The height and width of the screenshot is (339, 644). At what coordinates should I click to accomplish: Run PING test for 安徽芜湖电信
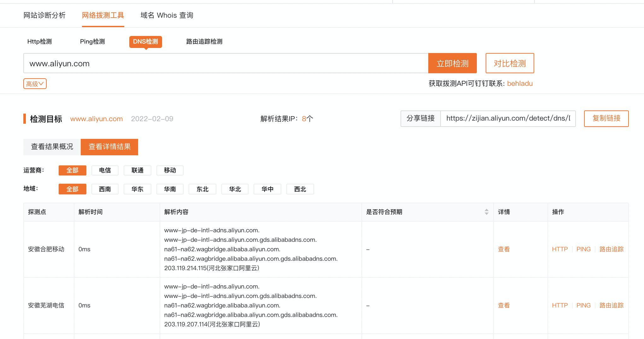583,305
